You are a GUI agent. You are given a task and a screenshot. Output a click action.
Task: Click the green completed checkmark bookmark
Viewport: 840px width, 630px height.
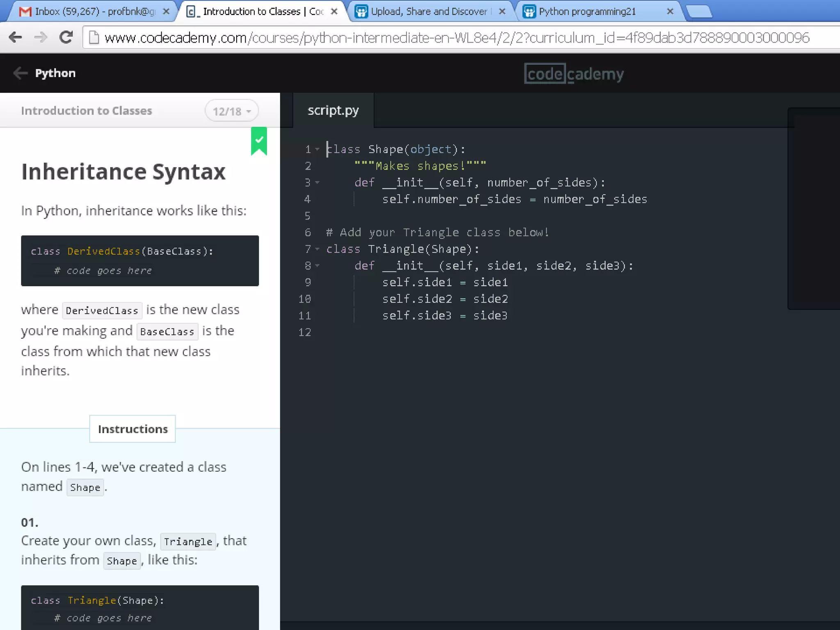click(259, 141)
